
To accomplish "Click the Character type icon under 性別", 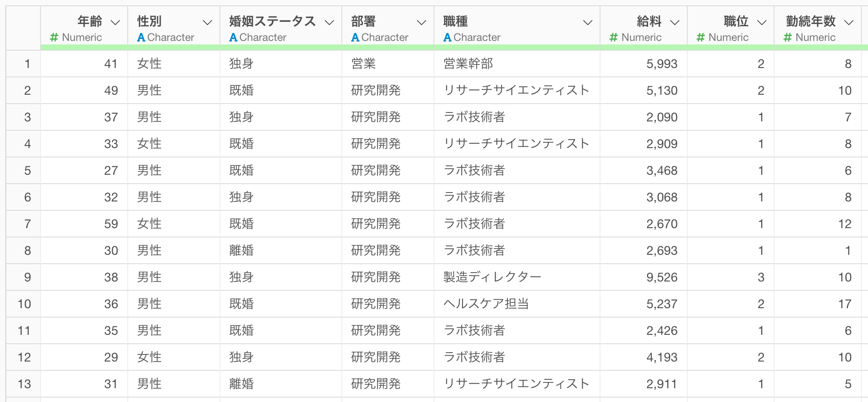I will [x=141, y=37].
